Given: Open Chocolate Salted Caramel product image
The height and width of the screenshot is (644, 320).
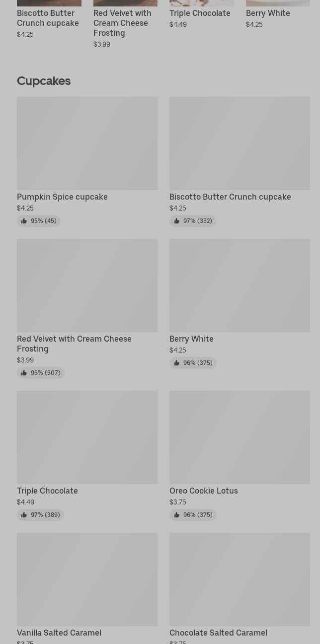Looking at the screenshot, I should tap(240, 579).
